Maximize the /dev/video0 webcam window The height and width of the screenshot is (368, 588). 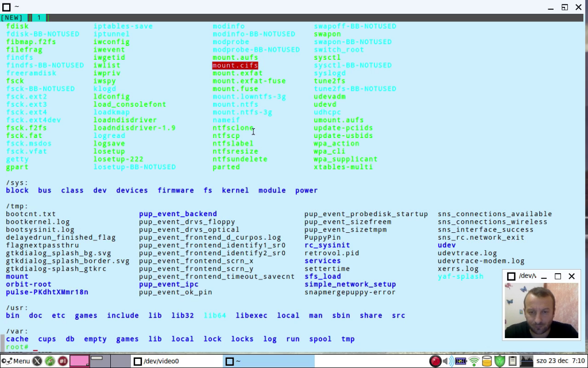558,277
